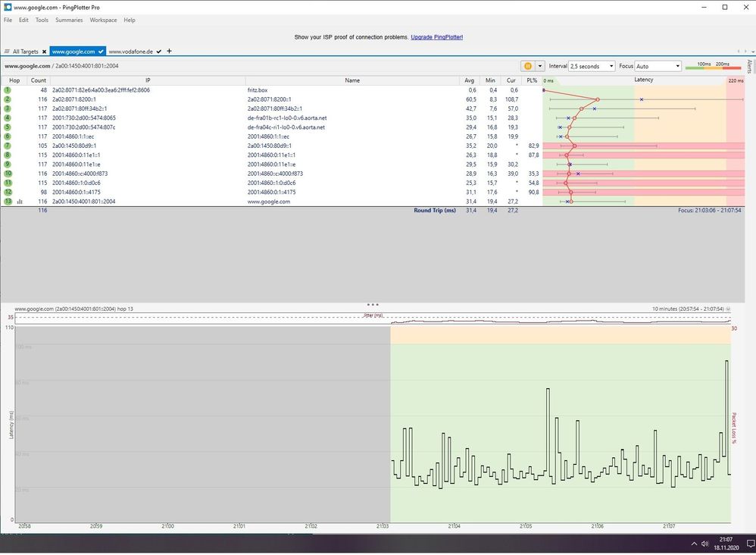Image resolution: width=756 pixels, height=555 pixels.
Task: Close the All Targets tab
Action: (44, 52)
